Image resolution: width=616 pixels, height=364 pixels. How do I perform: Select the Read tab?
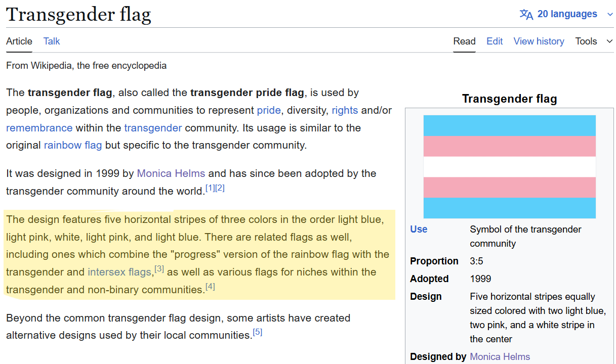click(465, 41)
